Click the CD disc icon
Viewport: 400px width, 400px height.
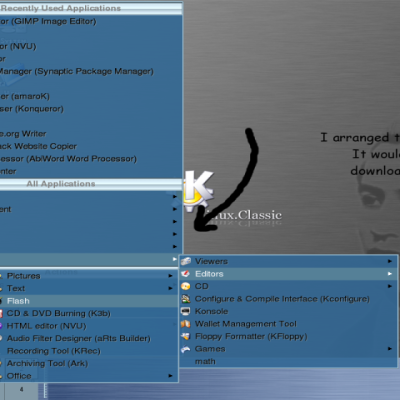186,286
